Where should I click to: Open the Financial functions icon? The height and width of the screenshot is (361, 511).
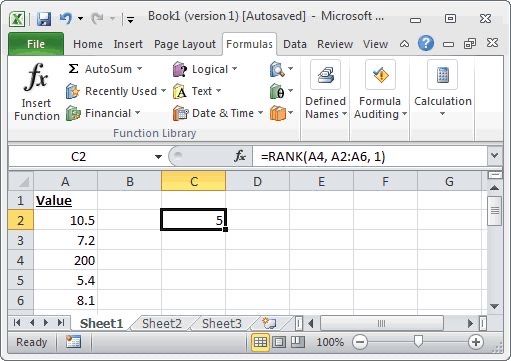pos(73,113)
